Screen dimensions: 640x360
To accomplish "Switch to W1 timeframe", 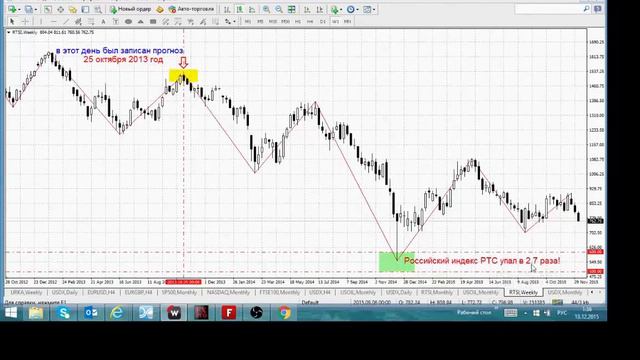I will pos(335,21).
